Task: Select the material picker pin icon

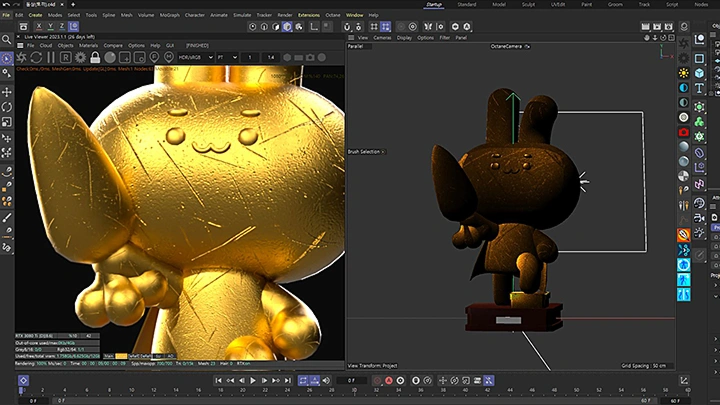Action: click(169, 57)
